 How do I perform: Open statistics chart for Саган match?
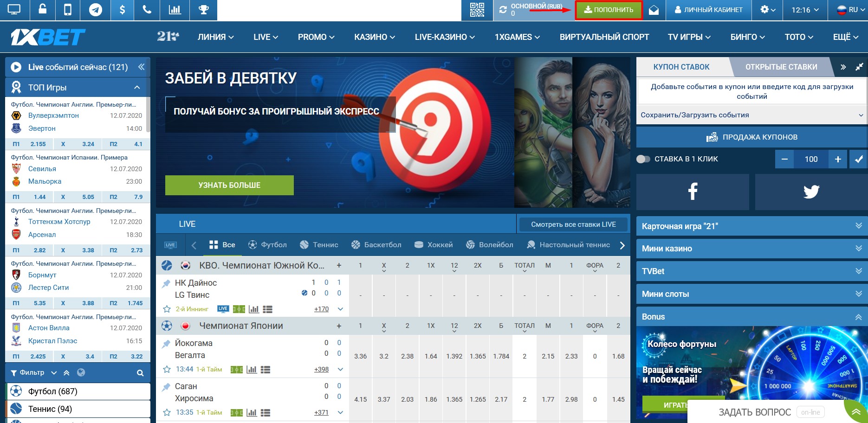point(252,412)
